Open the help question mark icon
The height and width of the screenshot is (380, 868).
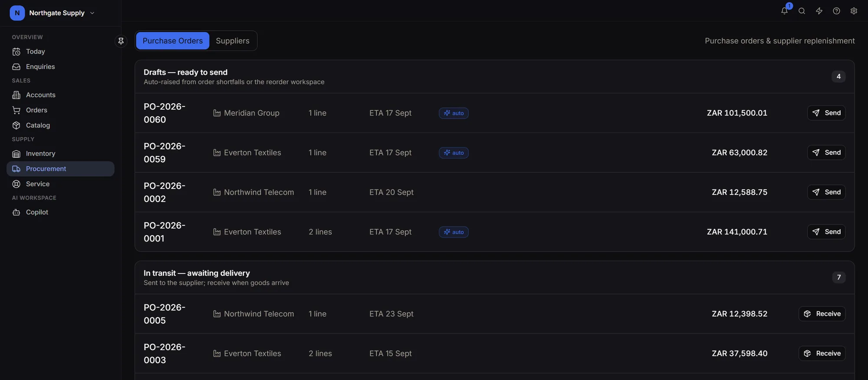(x=836, y=11)
